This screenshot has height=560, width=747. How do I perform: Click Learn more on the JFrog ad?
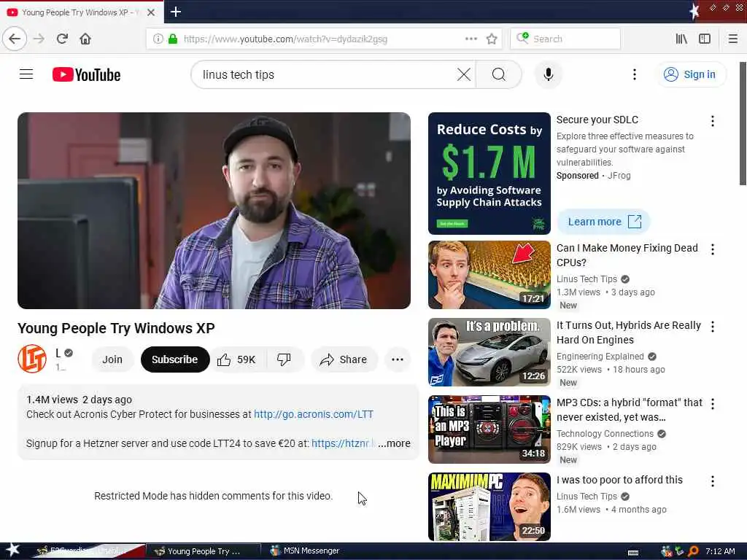pyautogui.click(x=603, y=222)
